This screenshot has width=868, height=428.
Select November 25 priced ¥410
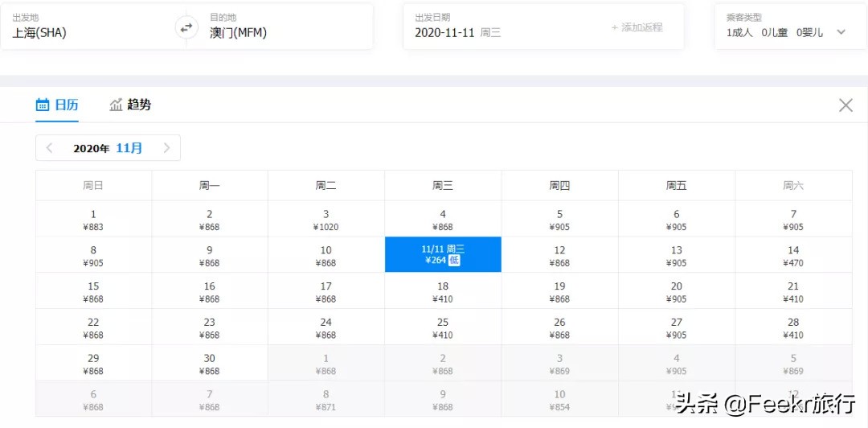(x=443, y=327)
